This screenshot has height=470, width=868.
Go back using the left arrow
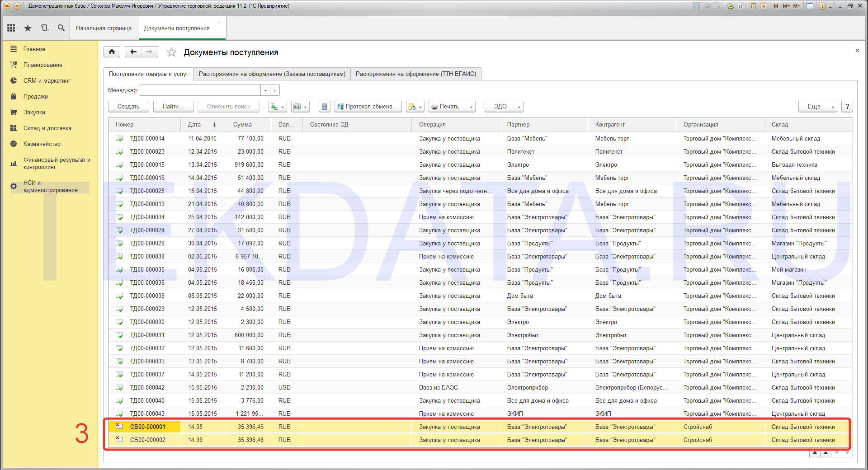[133, 52]
